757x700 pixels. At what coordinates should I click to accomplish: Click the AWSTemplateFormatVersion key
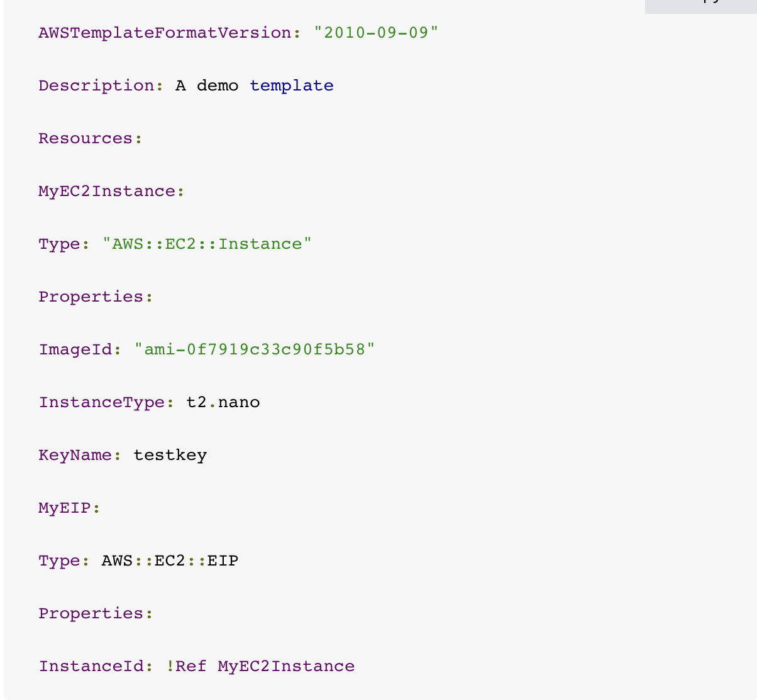(x=165, y=33)
